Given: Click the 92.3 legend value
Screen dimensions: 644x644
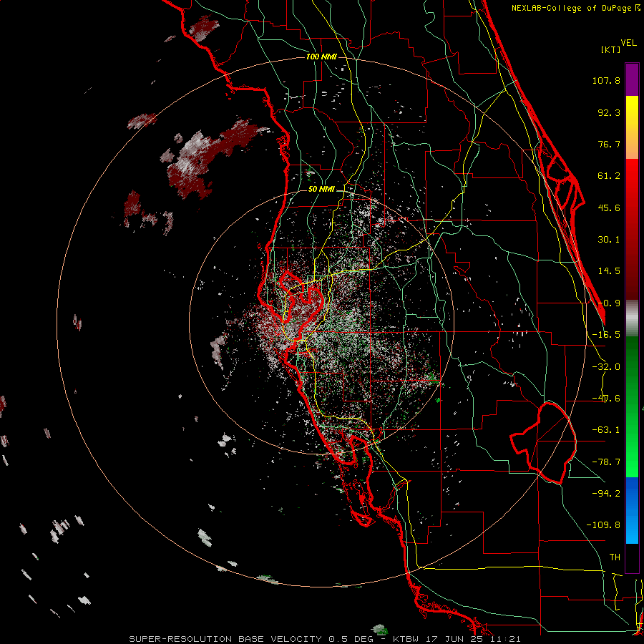Looking at the screenshot, I should point(609,112).
